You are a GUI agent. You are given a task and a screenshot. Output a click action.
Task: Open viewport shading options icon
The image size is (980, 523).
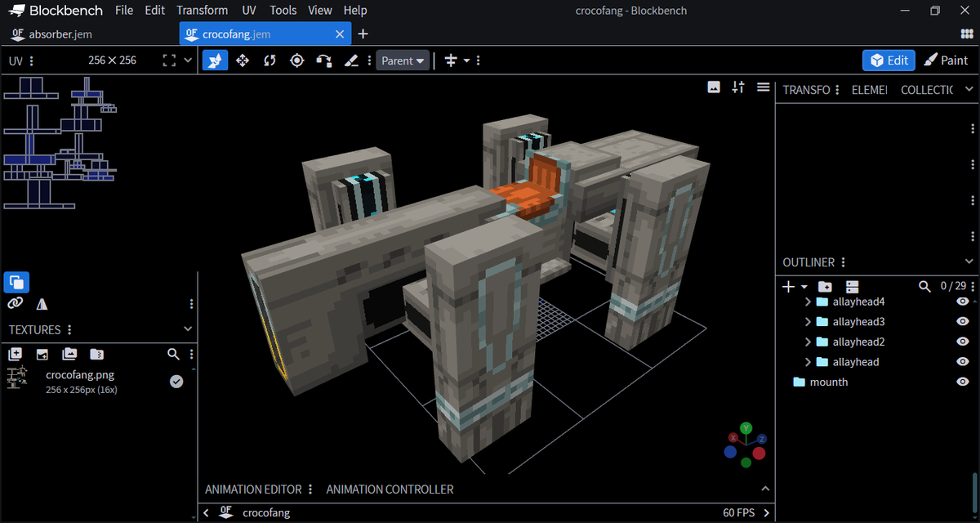[x=738, y=87]
